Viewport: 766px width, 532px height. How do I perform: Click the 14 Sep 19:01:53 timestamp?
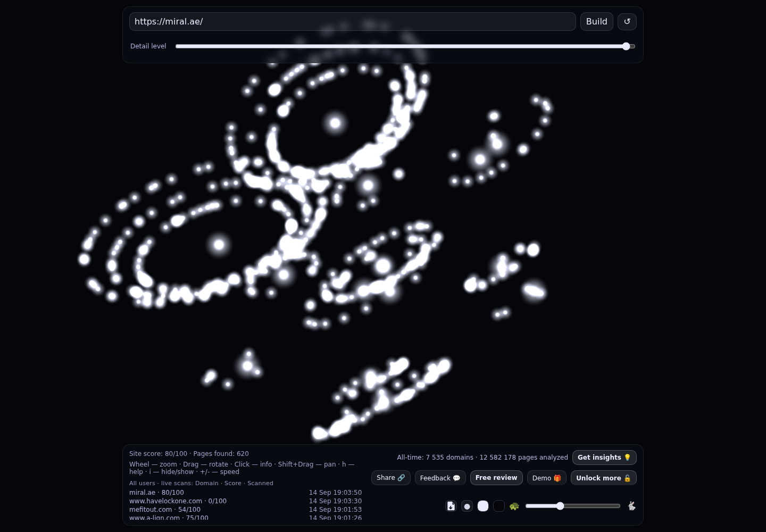[335, 510]
